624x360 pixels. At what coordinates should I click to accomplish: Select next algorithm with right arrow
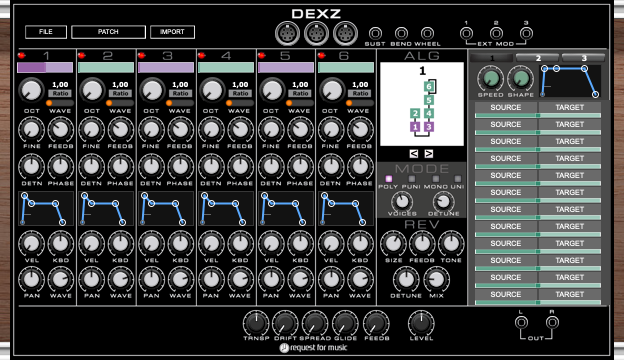pyautogui.click(x=429, y=154)
